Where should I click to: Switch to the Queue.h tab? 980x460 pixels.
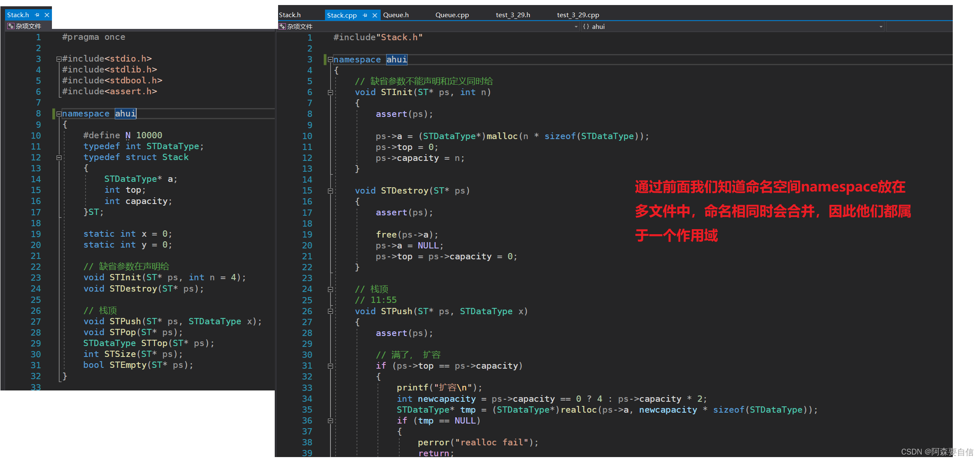tap(396, 15)
